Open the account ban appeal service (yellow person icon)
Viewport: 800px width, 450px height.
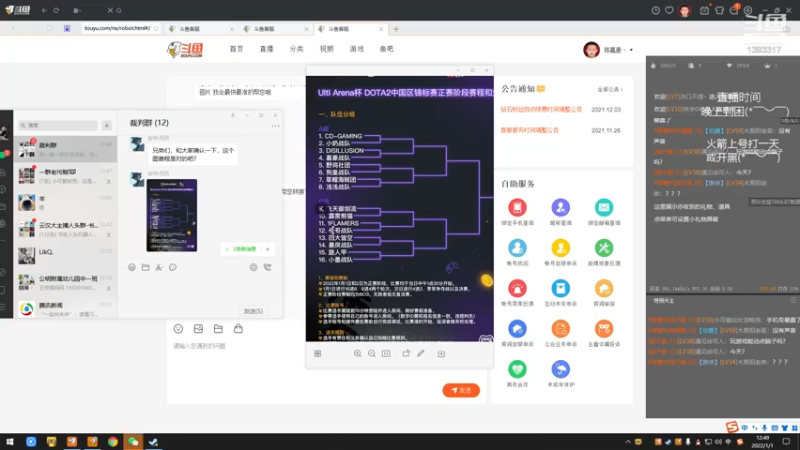point(560,248)
